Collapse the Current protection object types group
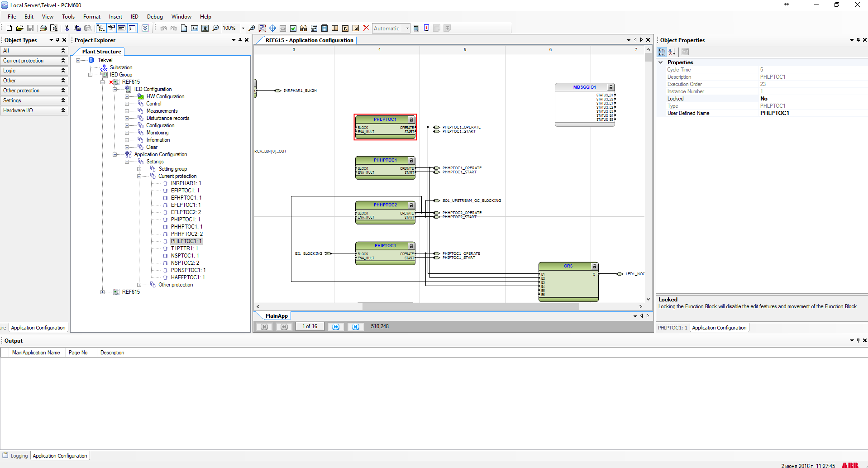Viewport: 868px width, 468px height. click(63, 61)
